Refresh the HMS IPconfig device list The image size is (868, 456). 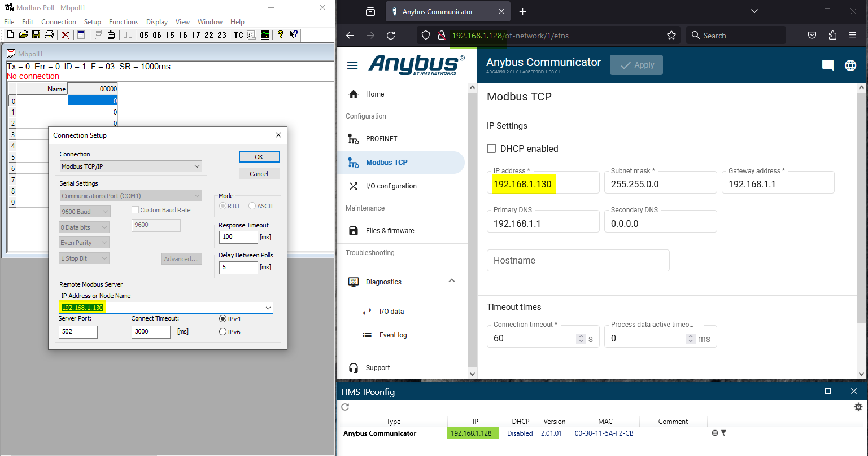click(346, 406)
